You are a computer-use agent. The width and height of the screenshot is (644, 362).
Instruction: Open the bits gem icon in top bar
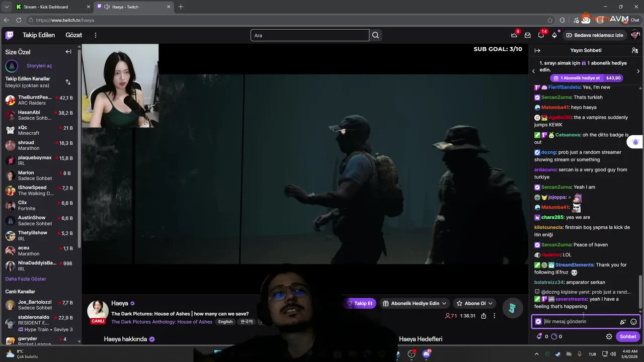[x=554, y=35]
